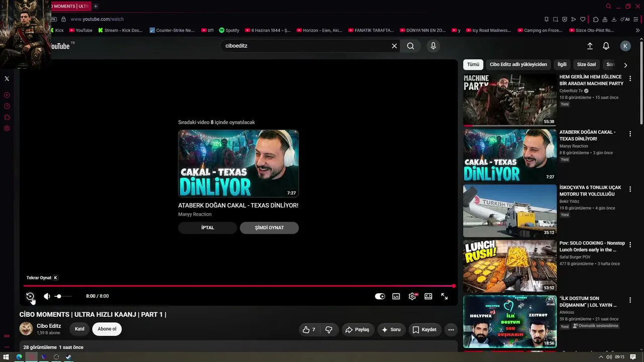The image size is (644, 362).
Task: Open the Soru ask button
Action: (x=391, y=330)
